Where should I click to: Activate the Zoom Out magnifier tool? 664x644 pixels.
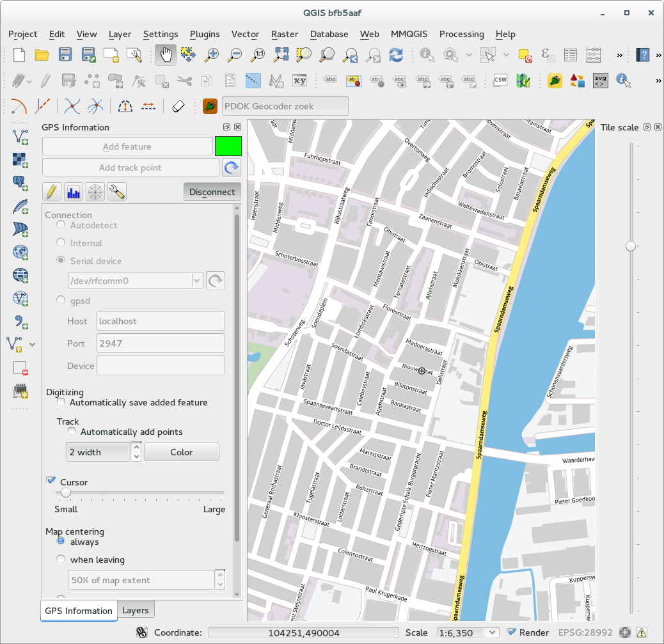[234, 55]
